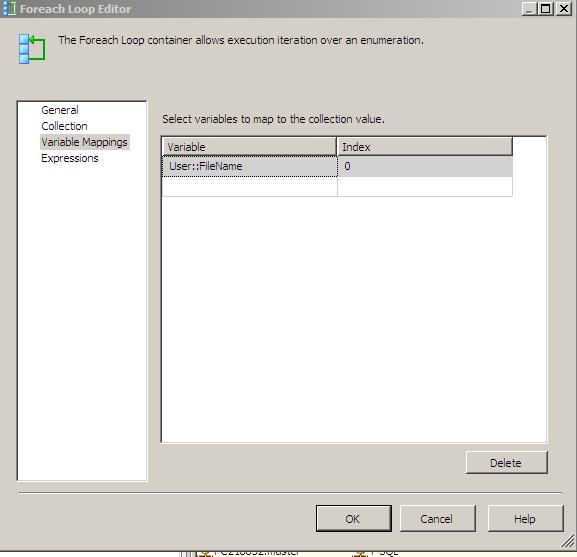Viewport: 577px width, 557px height.
Task: Minimize the Foreach Loop Editor window
Action: coord(529,9)
